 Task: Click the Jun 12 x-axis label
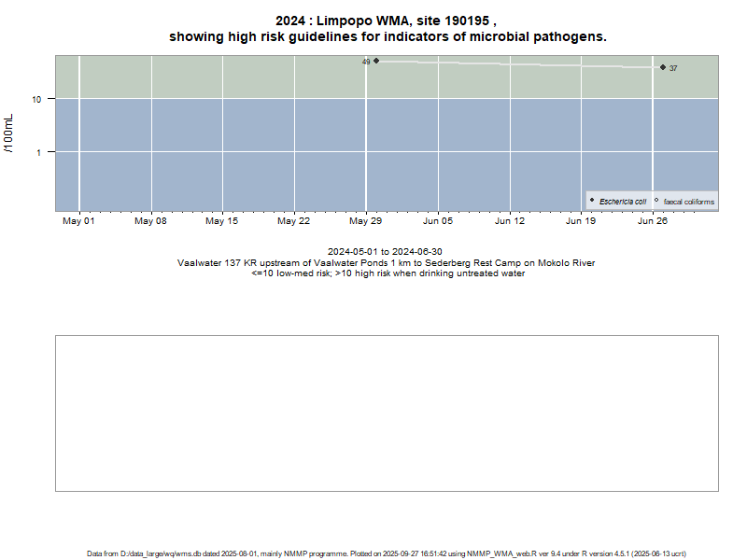tap(509, 221)
